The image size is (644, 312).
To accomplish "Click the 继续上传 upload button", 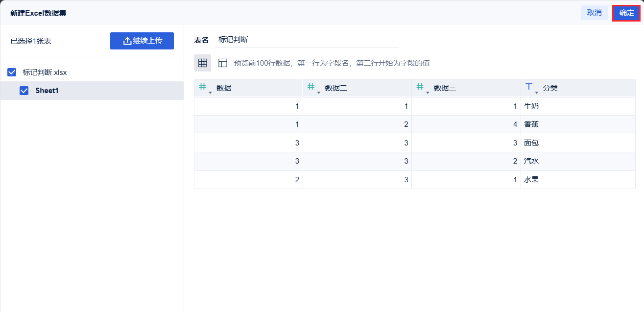I will (142, 41).
